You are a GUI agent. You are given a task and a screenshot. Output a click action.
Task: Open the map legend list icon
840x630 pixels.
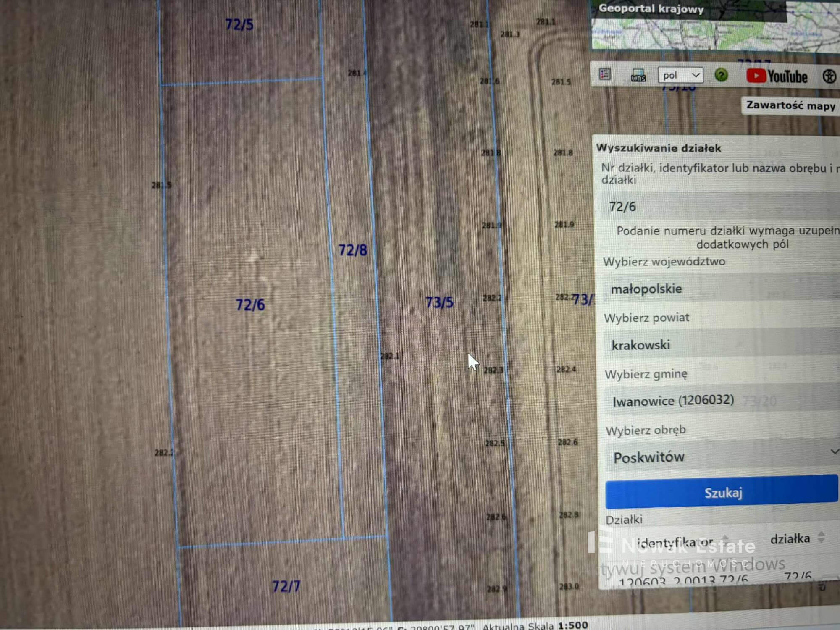pyautogui.click(x=605, y=74)
